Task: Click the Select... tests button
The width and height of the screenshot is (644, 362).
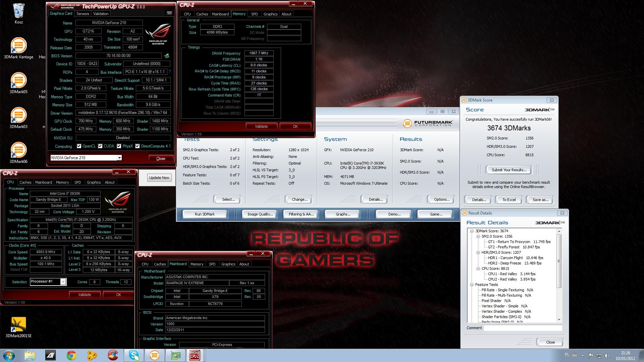Action: pyautogui.click(x=228, y=199)
